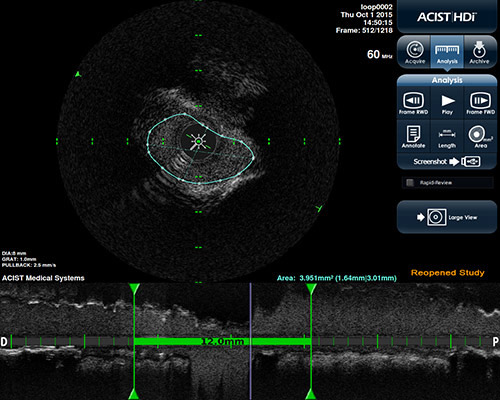Step back with Frame RWD
Image resolution: width=500 pixels, height=400 pixels.
414,103
